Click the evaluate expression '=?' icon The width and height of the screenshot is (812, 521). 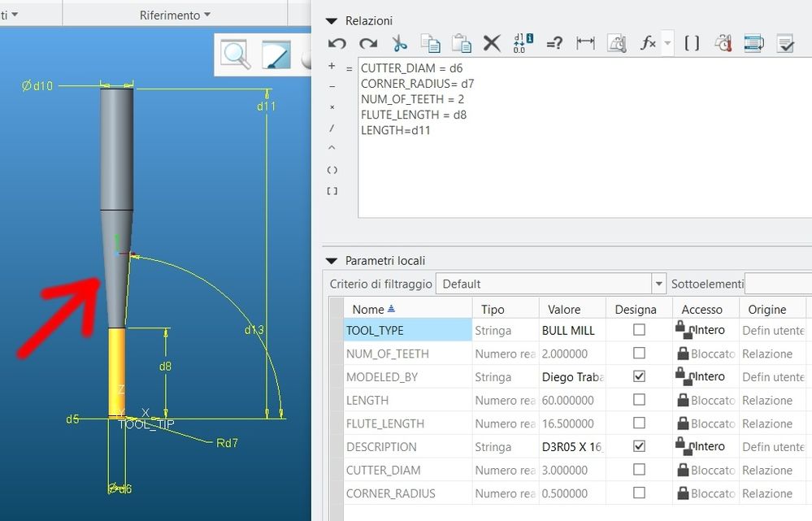click(554, 44)
